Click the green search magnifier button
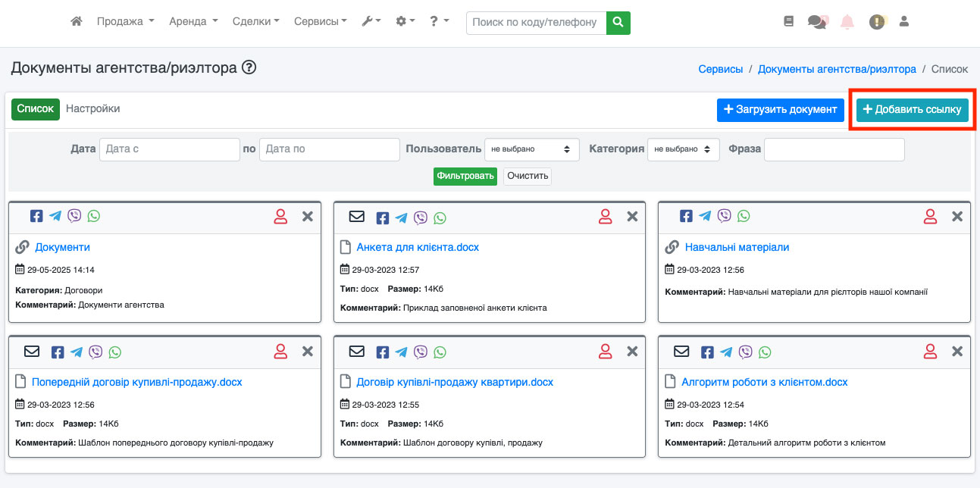 618,23
